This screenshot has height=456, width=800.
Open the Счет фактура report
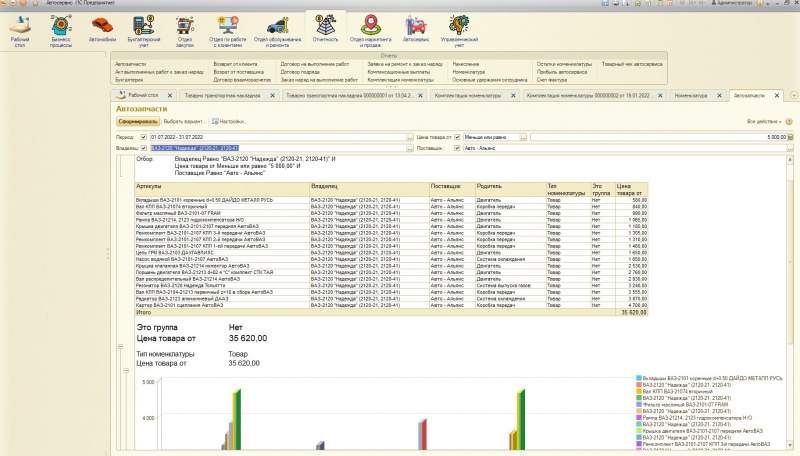552,80
